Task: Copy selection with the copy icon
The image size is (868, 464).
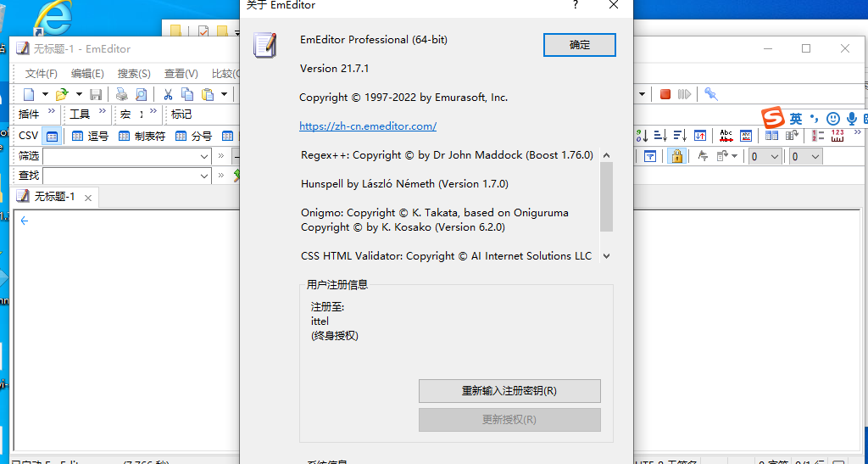Action: pos(187,95)
